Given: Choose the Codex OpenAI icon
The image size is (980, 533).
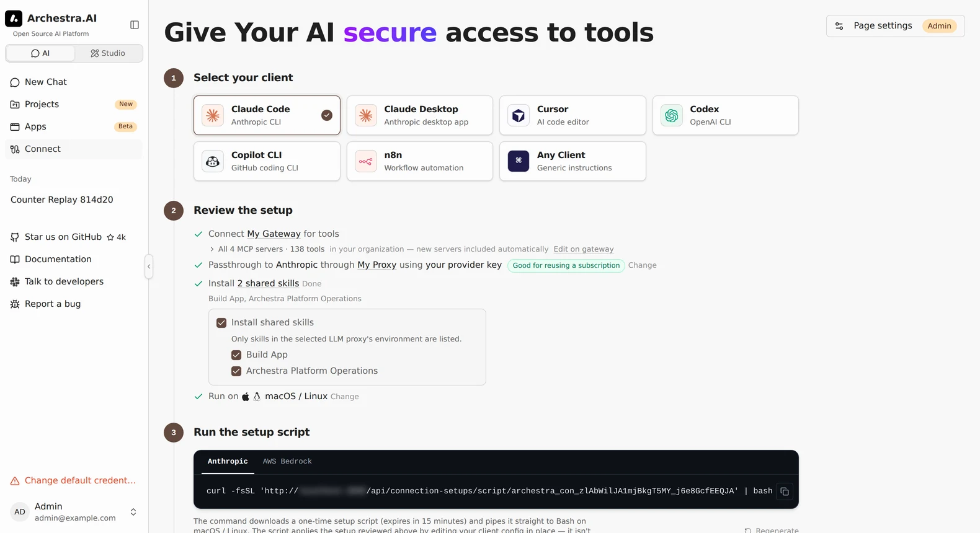Looking at the screenshot, I should point(672,115).
